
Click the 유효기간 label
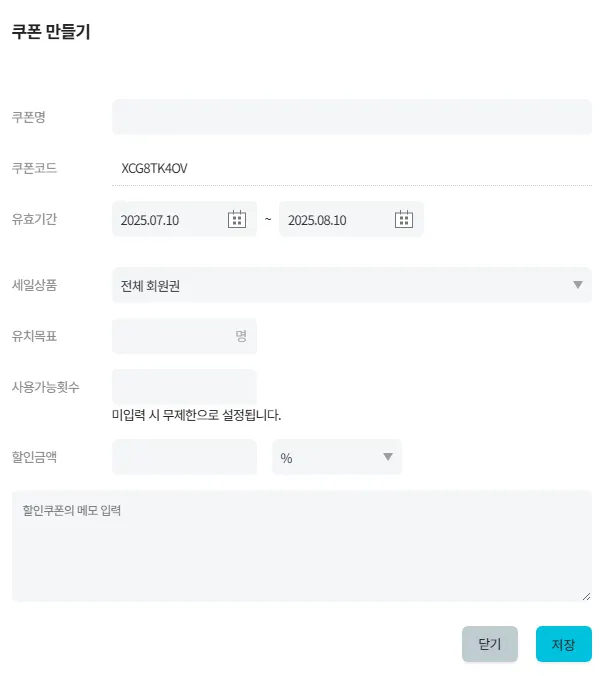(34, 219)
